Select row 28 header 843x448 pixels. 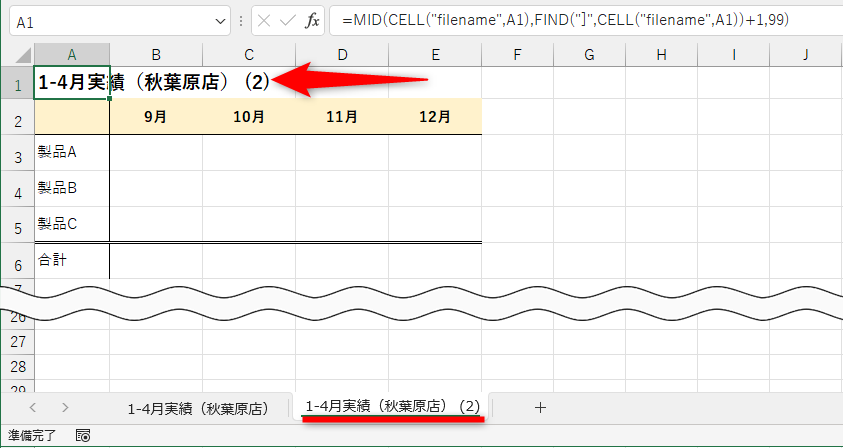(18, 367)
